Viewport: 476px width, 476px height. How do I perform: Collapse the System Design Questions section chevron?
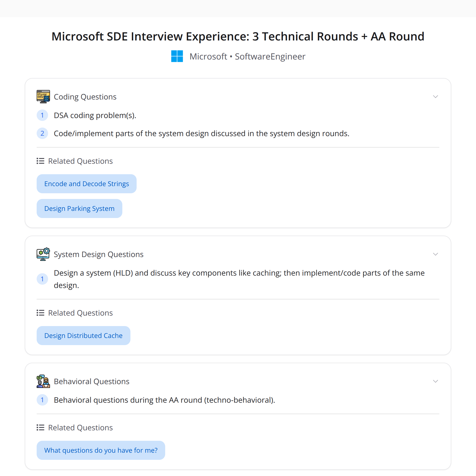(x=435, y=254)
